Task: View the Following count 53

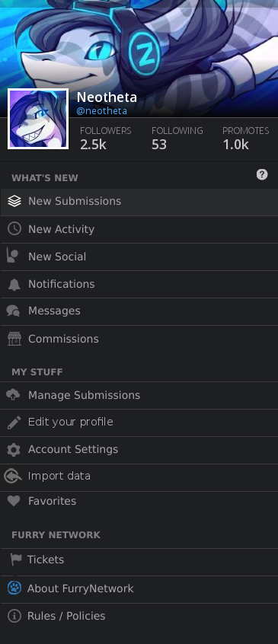Action: coord(159,145)
